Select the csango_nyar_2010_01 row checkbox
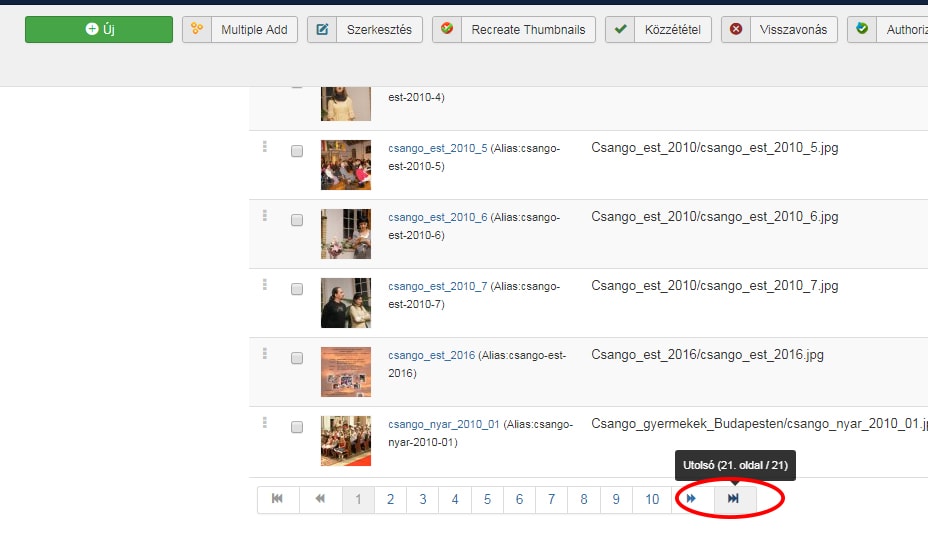The width and height of the screenshot is (928, 537). [x=297, y=427]
